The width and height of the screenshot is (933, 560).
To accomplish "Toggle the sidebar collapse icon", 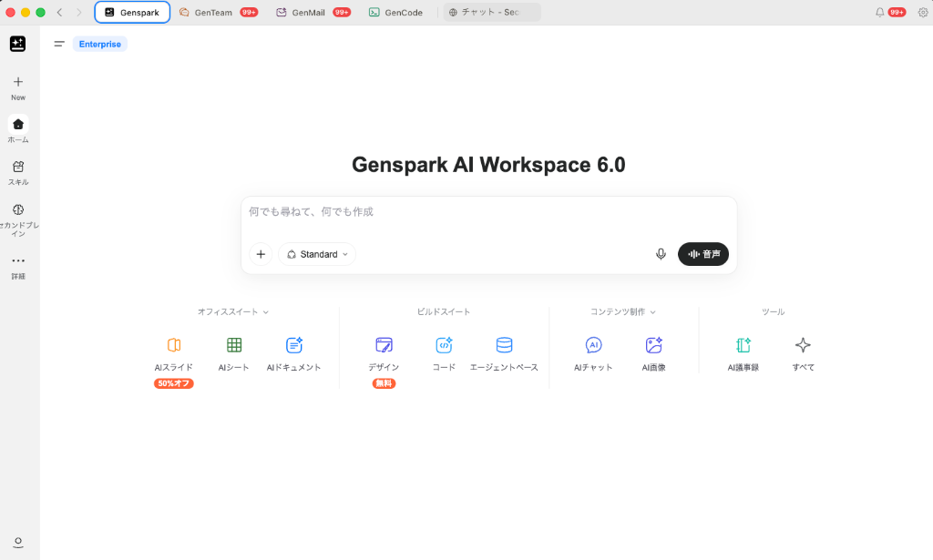I will click(x=59, y=44).
